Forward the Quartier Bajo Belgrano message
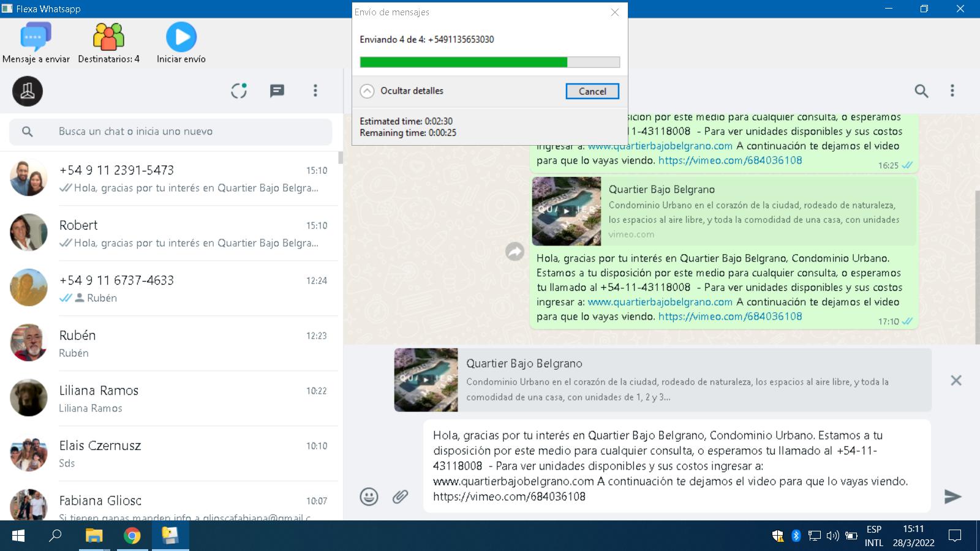 514,252
